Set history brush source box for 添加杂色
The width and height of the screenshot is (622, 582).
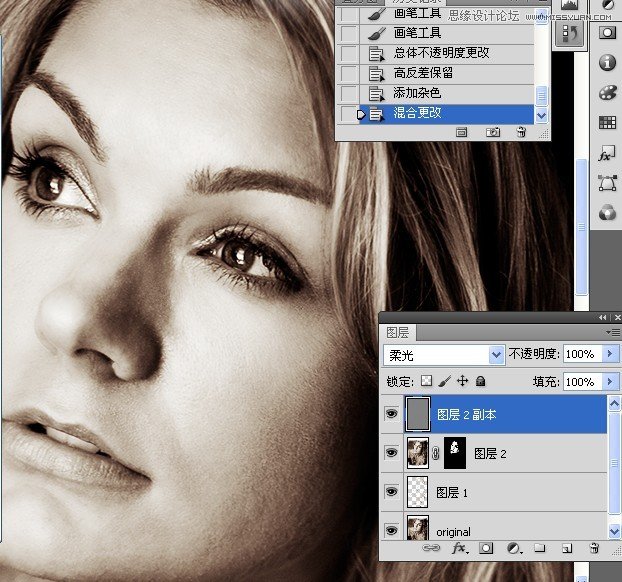348,94
